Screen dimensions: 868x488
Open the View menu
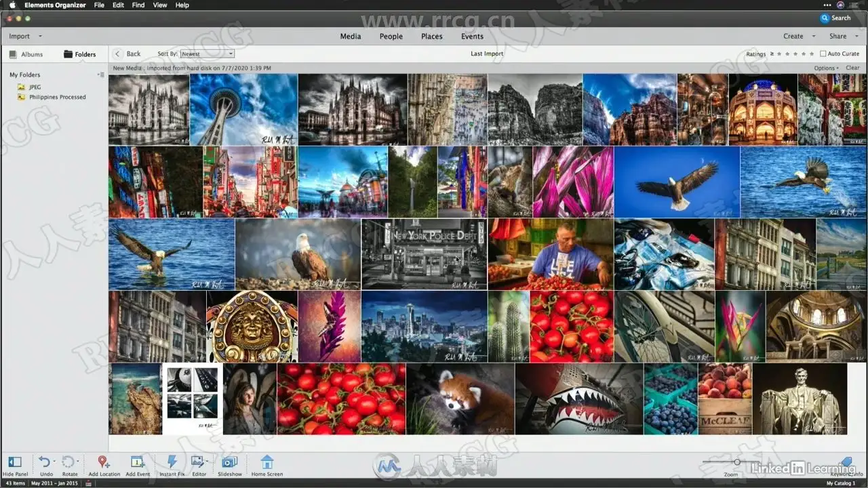(x=160, y=5)
